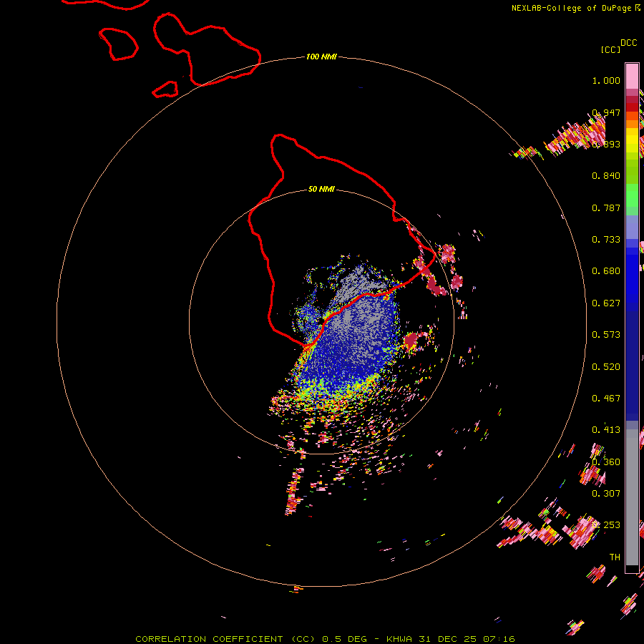Click the 1.000 color scale value

pyautogui.click(x=606, y=80)
